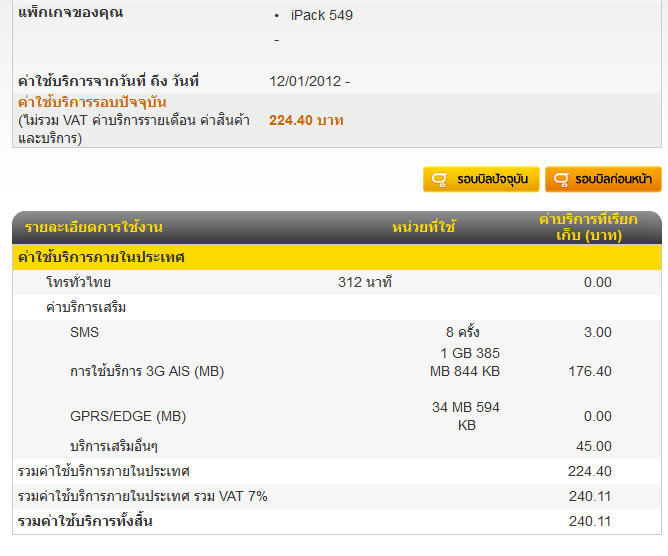The image size is (668, 556).
Task: Click the ค่าบริการที่เรียกเก็บ (บาท) header
Action: 588,227
